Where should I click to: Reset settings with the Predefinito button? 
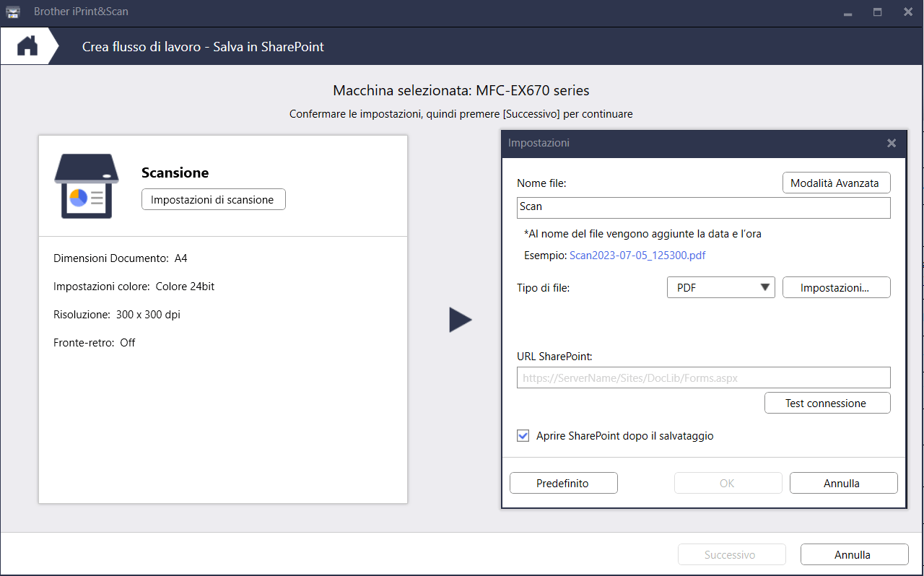[563, 483]
